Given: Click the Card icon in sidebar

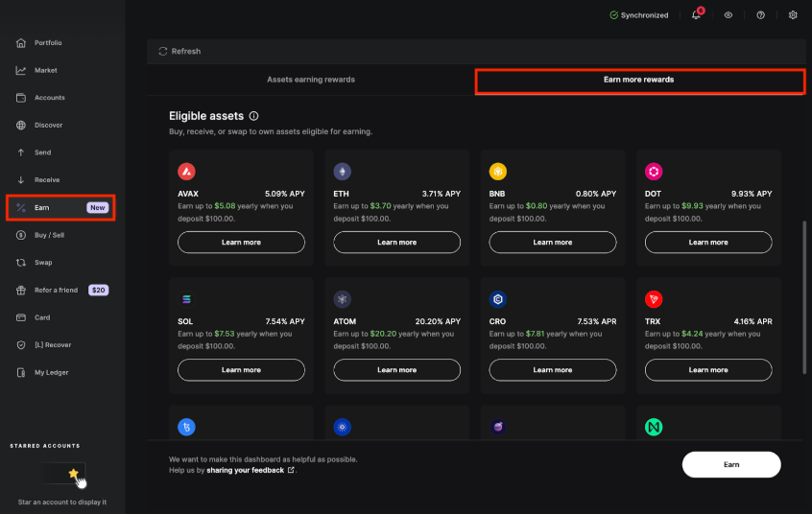Looking at the screenshot, I should coord(21,317).
